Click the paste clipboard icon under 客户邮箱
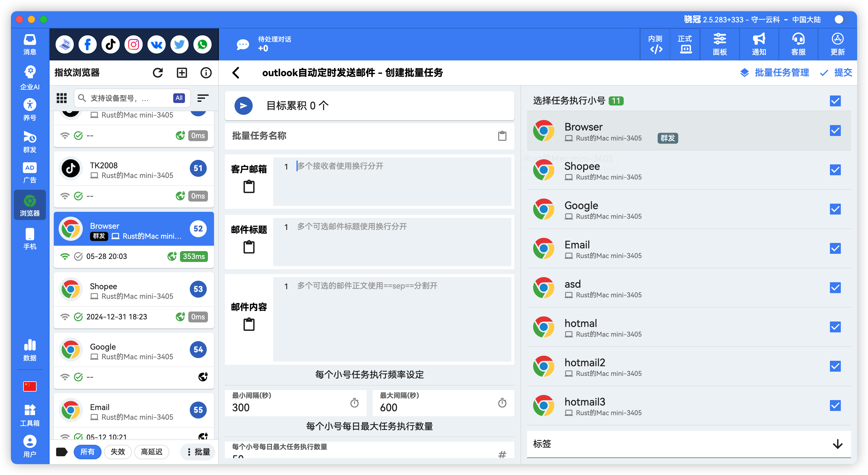 point(249,186)
